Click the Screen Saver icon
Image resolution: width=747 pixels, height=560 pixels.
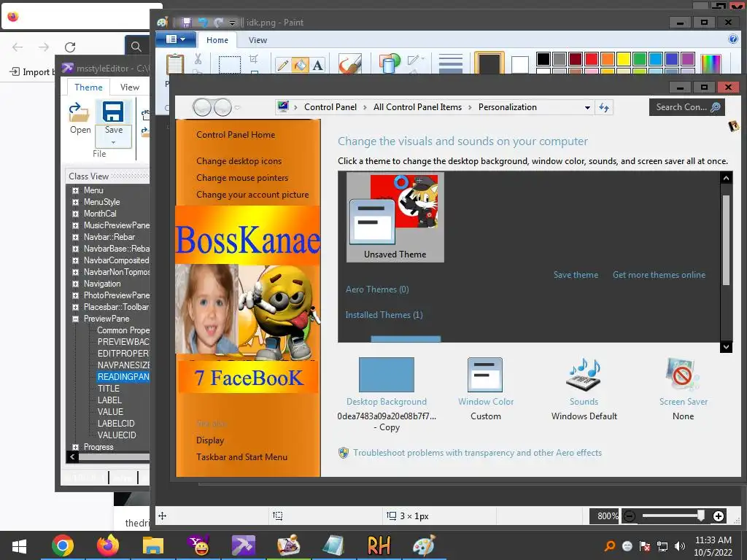tap(683, 375)
